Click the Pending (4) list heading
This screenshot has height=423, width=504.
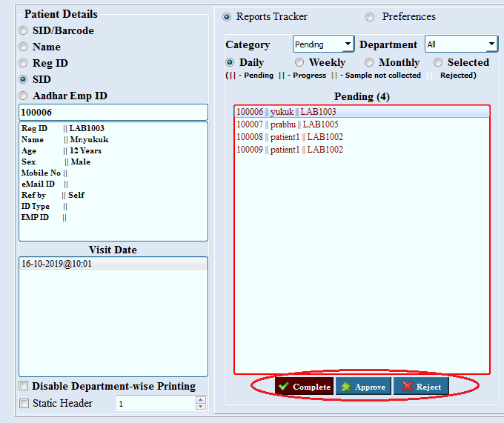362,96
